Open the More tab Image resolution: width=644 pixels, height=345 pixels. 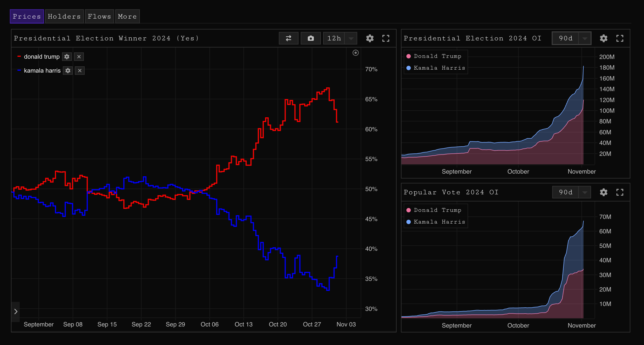coord(127,17)
